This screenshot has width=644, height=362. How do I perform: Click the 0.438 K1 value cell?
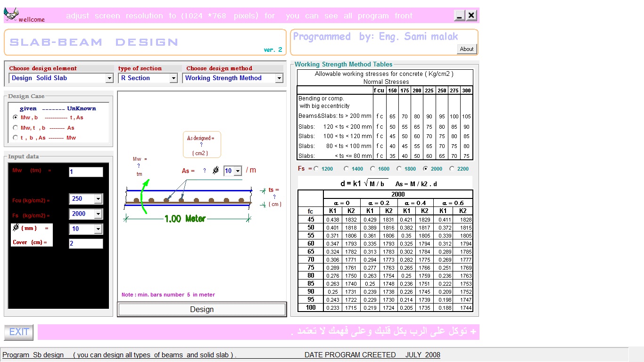(x=333, y=220)
